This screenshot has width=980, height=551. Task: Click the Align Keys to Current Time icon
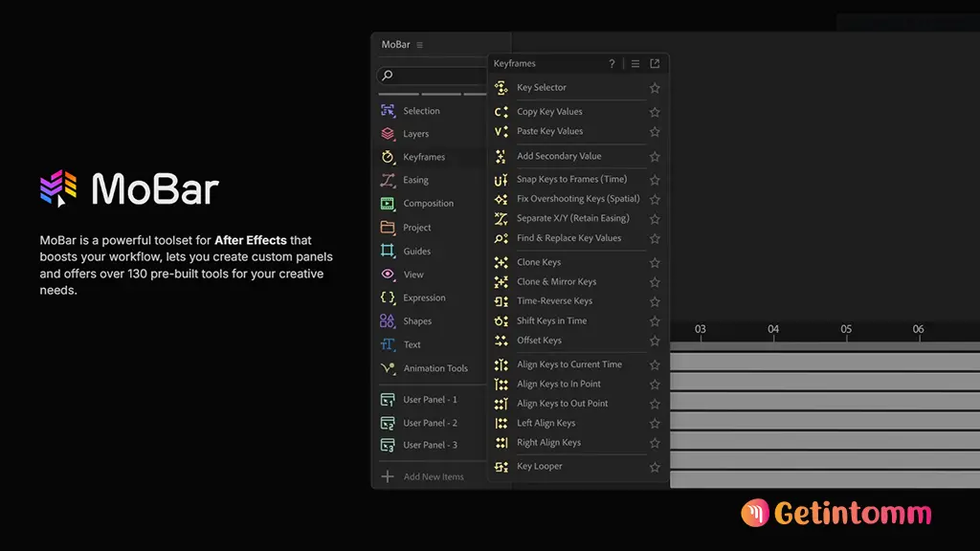point(501,364)
